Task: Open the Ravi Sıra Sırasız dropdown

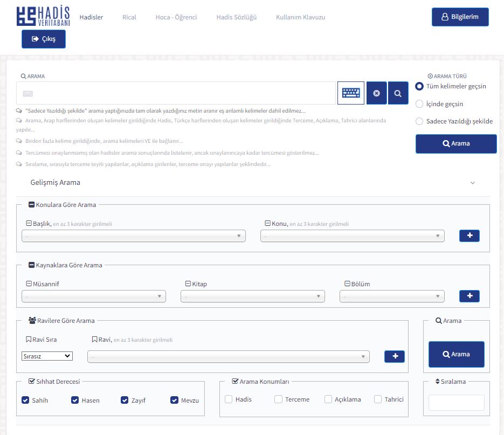Action: tap(47, 356)
